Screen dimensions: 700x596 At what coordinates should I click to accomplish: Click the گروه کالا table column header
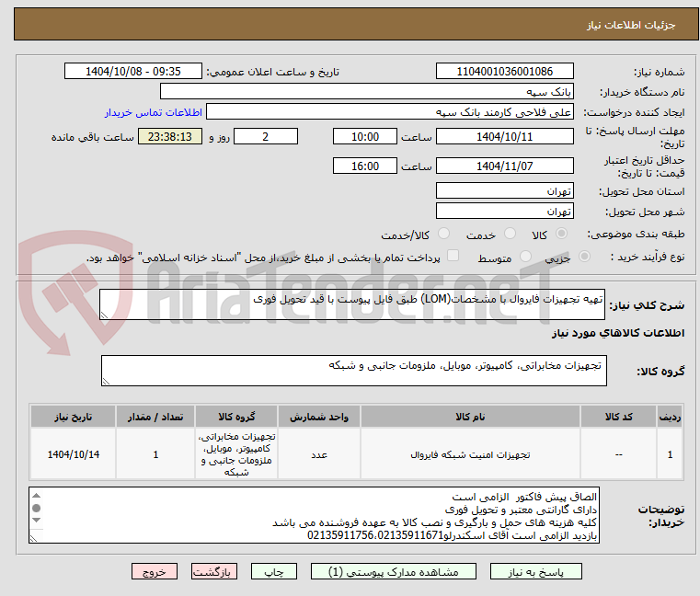236,417
